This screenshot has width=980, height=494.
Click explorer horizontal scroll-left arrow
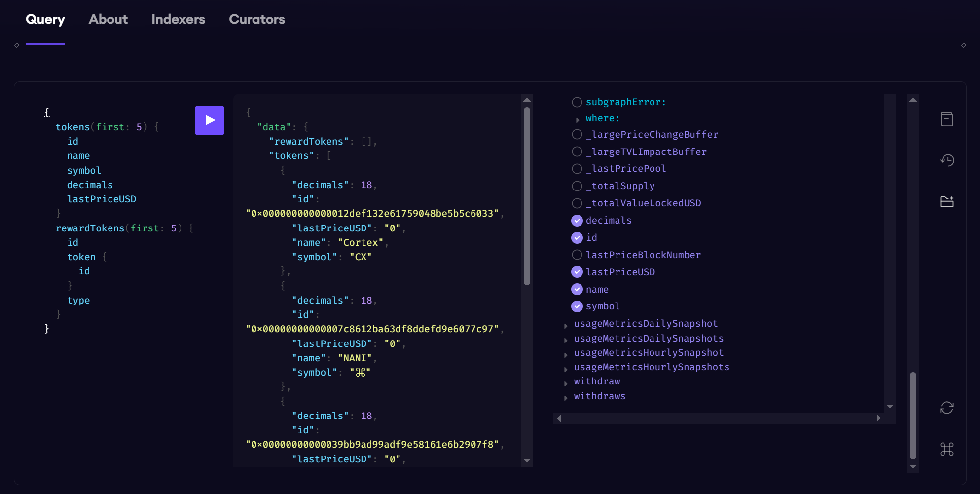coord(559,418)
